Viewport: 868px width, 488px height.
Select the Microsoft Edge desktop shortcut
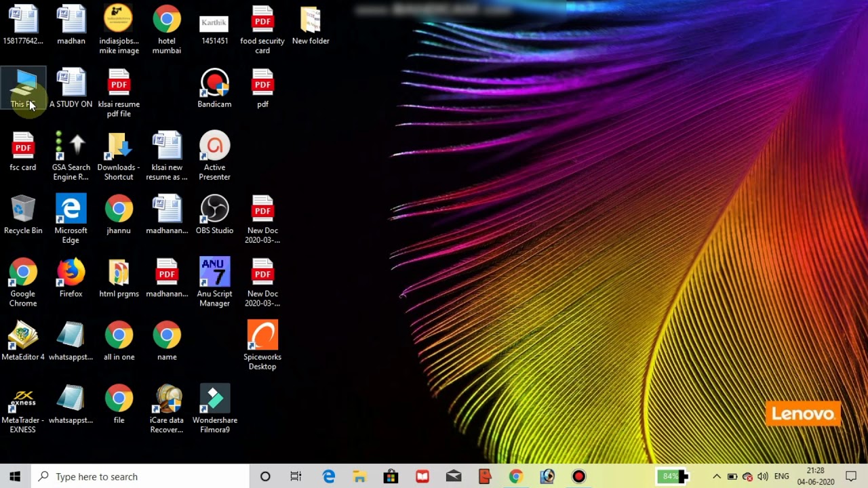pyautogui.click(x=71, y=219)
